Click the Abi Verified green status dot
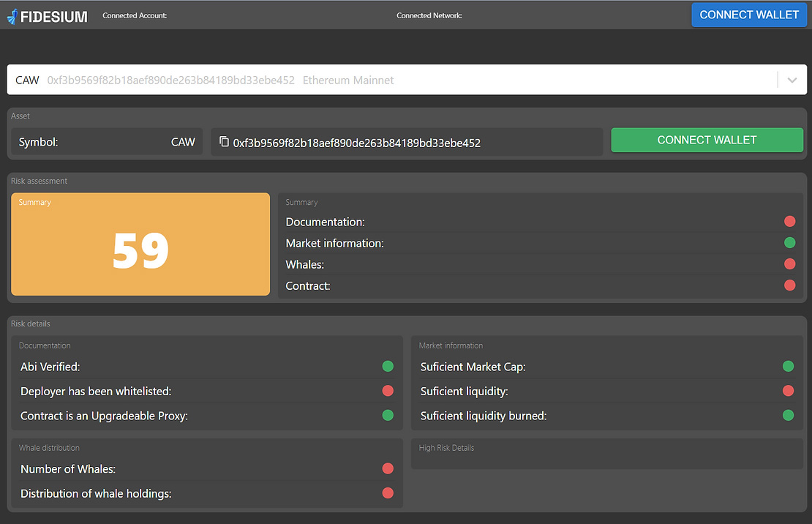The height and width of the screenshot is (524, 812). pos(388,367)
